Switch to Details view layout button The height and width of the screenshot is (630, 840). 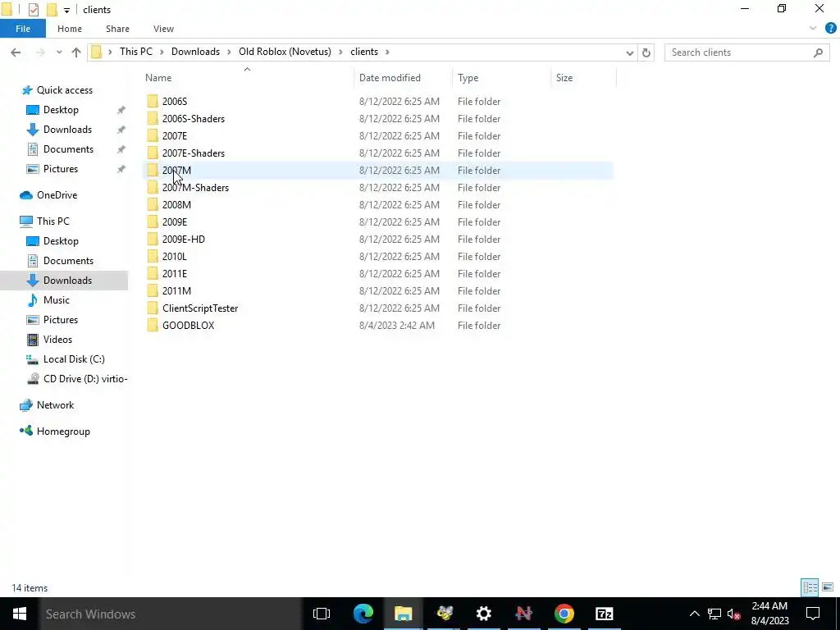[810, 587]
